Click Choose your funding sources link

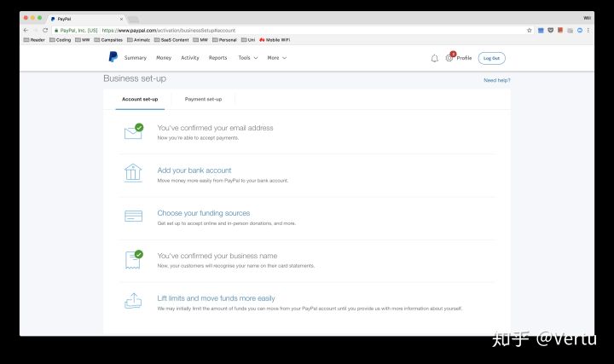[204, 213]
